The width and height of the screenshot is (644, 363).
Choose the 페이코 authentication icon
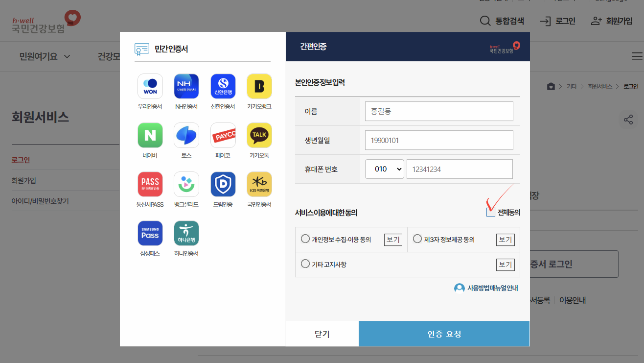(x=223, y=135)
